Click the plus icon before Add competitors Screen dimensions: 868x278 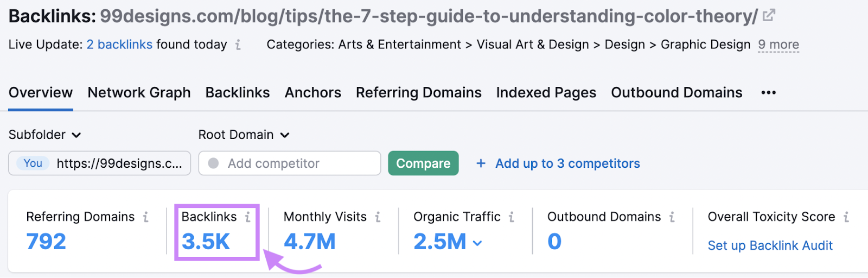(x=481, y=163)
